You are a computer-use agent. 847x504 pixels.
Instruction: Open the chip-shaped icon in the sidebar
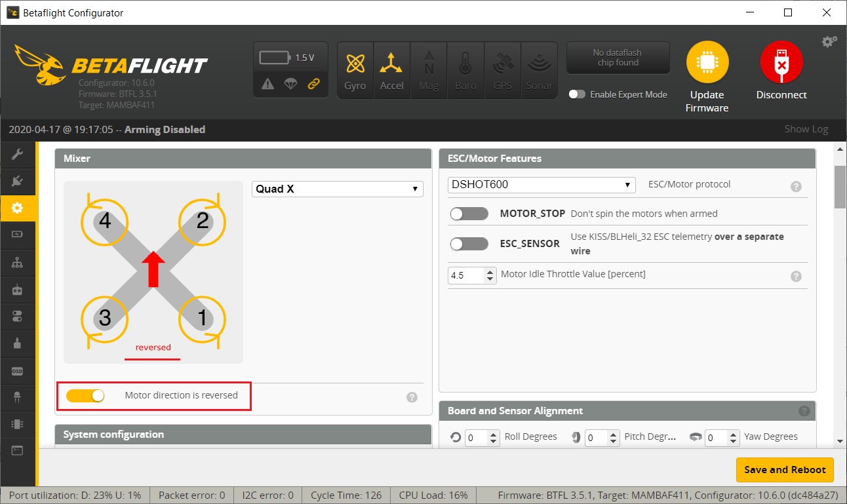[x=17, y=424]
